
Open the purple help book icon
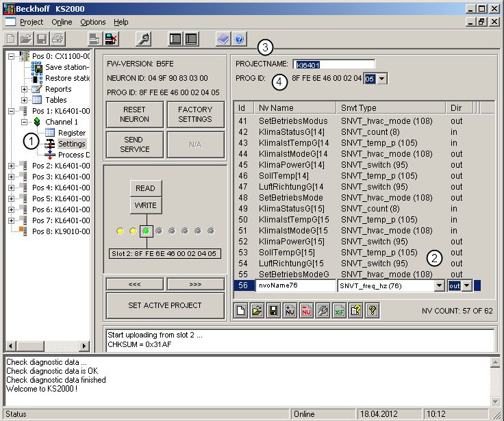coord(223,39)
